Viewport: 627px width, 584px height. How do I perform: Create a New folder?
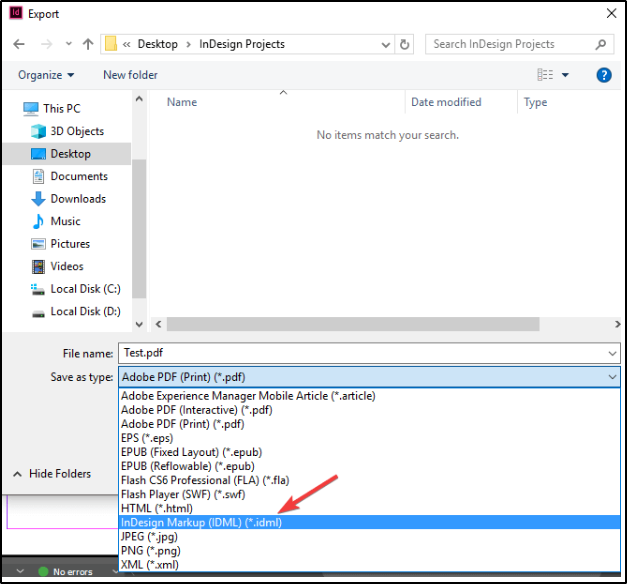click(x=130, y=75)
